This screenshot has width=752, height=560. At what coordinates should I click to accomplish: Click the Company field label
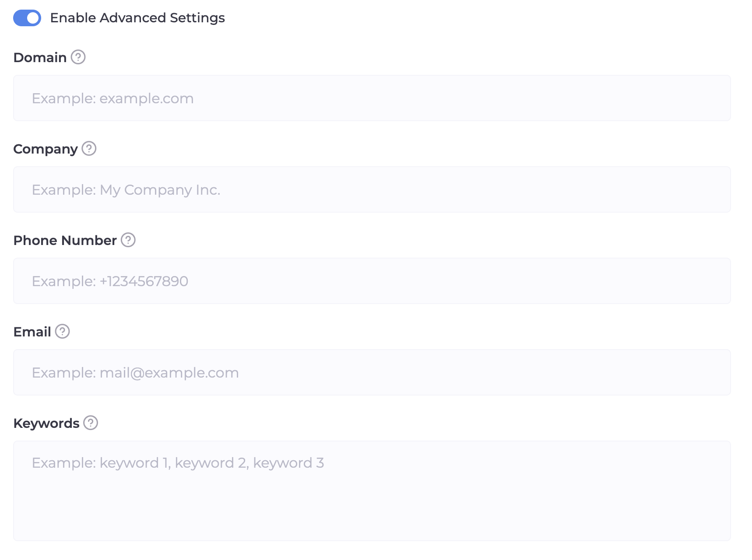pyautogui.click(x=46, y=149)
